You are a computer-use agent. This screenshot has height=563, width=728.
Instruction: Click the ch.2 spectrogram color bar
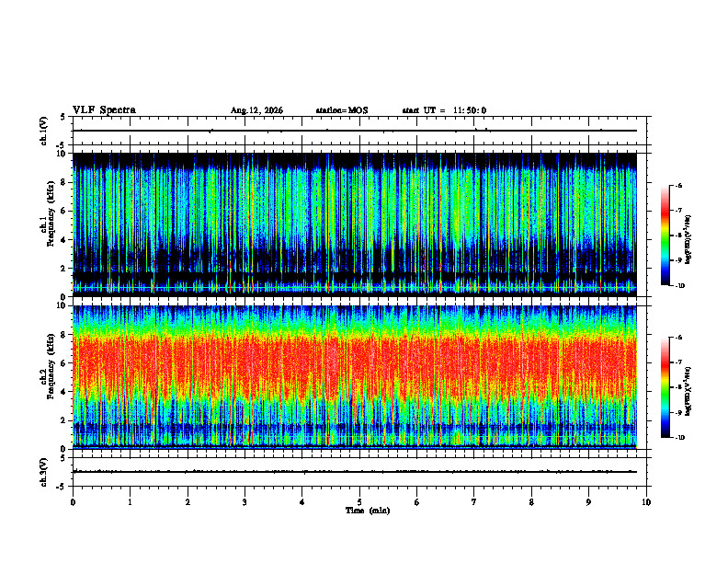(665, 387)
